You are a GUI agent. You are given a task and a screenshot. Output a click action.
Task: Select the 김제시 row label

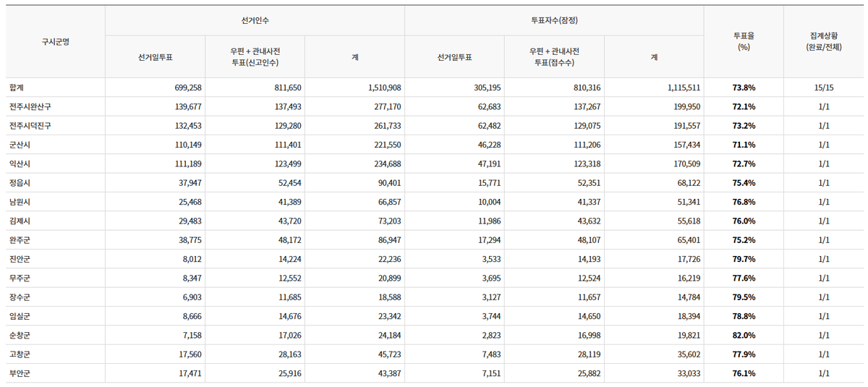(20, 221)
